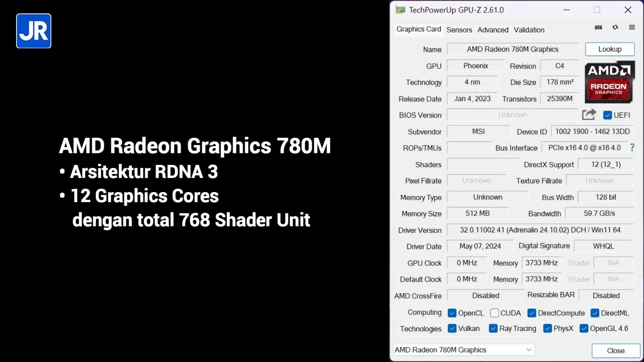Image resolution: width=644 pixels, height=362 pixels.
Task: Click the AMD CrossFire Disabled field
Action: tap(486, 296)
